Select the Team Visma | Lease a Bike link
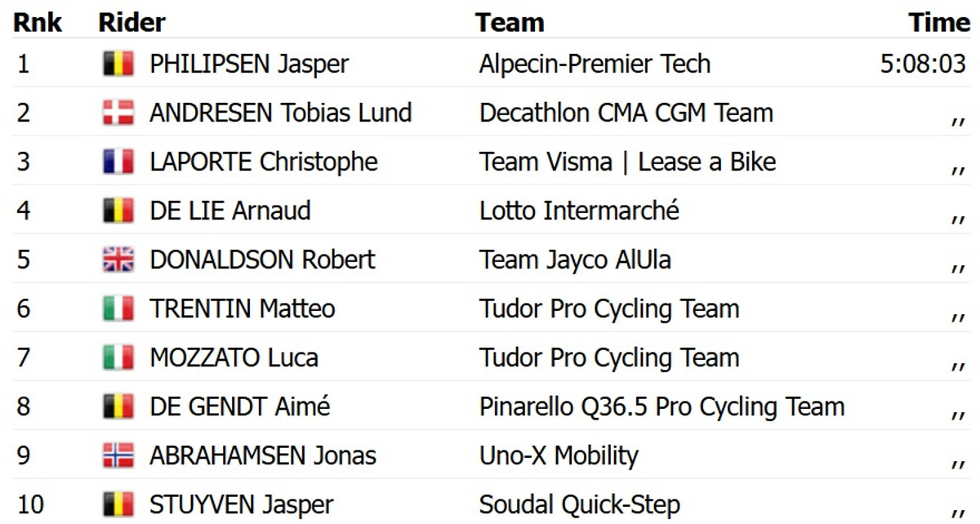The width and height of the screenshot is (980, 524). click(x=627, y=162)
